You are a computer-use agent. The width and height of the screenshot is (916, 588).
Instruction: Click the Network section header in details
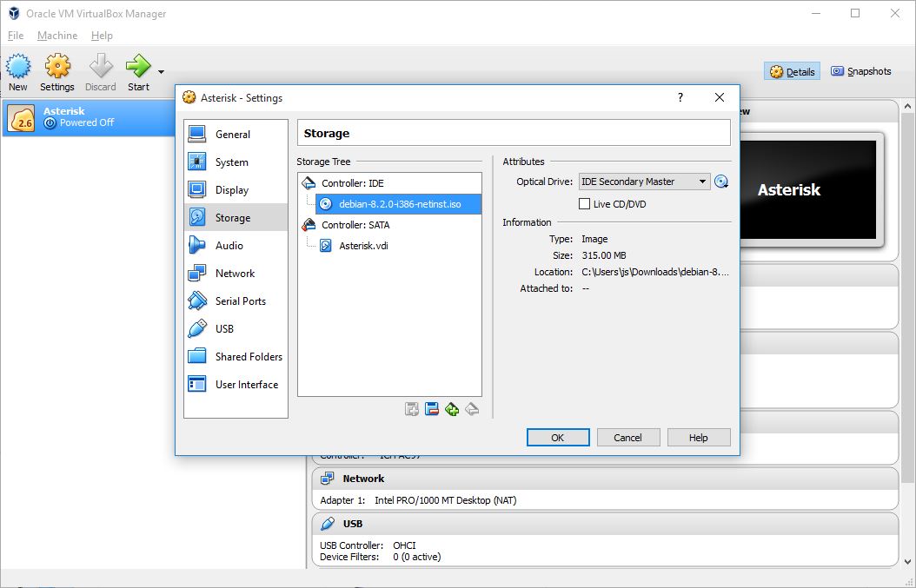(605, 479)
